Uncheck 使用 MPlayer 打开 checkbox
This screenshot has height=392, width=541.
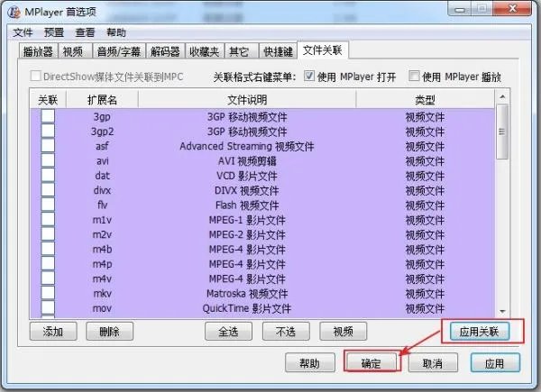click(x=309, y=76)
